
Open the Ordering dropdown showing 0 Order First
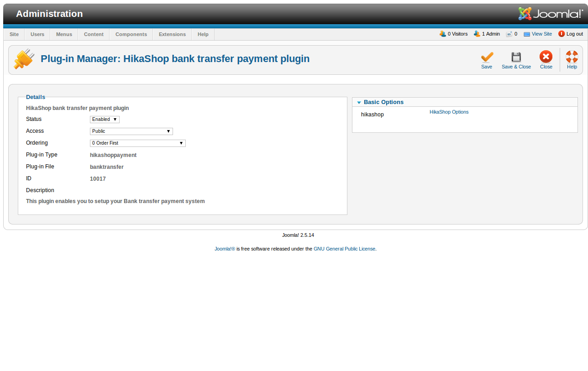(138, 143)
